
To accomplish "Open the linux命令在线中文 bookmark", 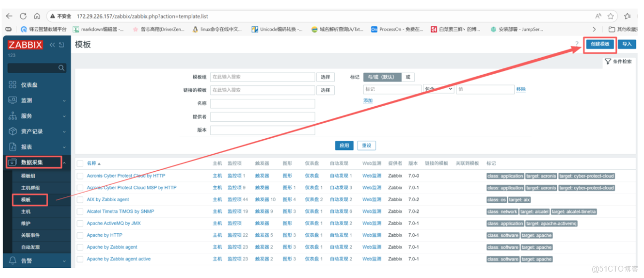I will tap(217, 29).
